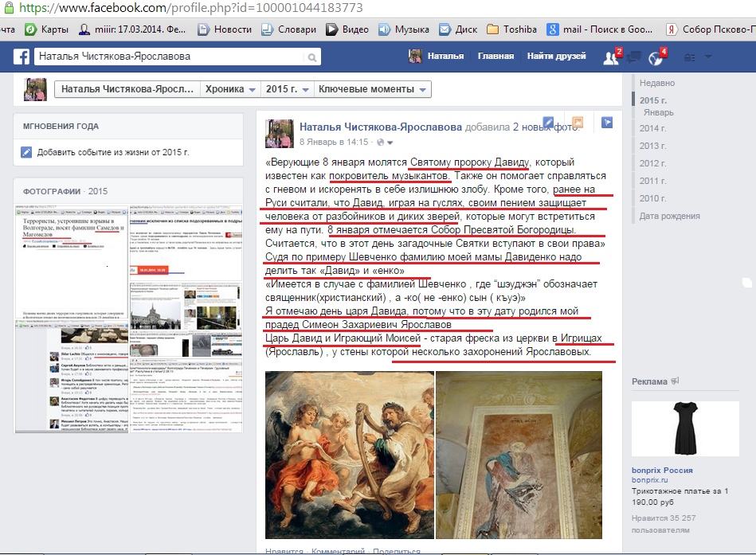Open the harp painting photo in the post
Image resolution: width=756 pixels, height=555 pixels.
(x=350, y=455)
